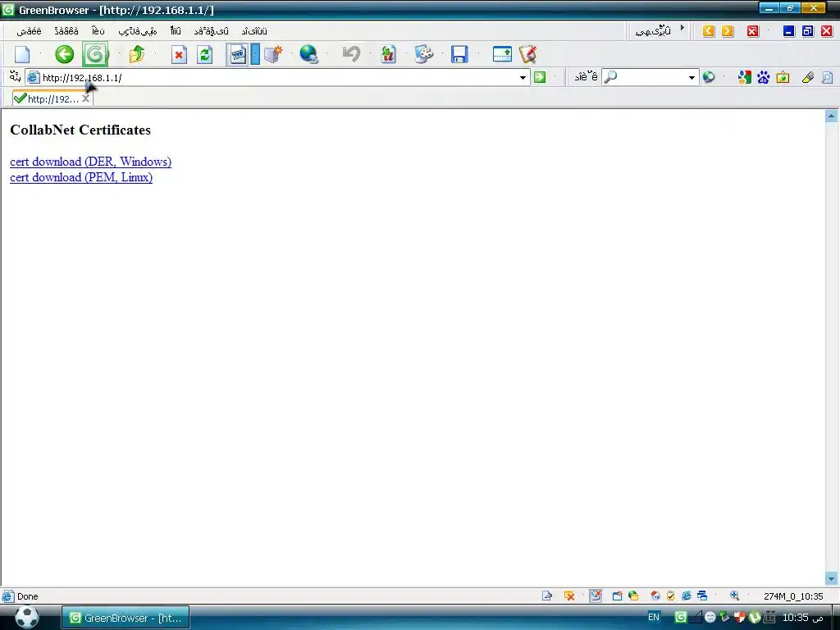Click the paint palette icon
Screen dimensions: 840x630
(424, 54)
